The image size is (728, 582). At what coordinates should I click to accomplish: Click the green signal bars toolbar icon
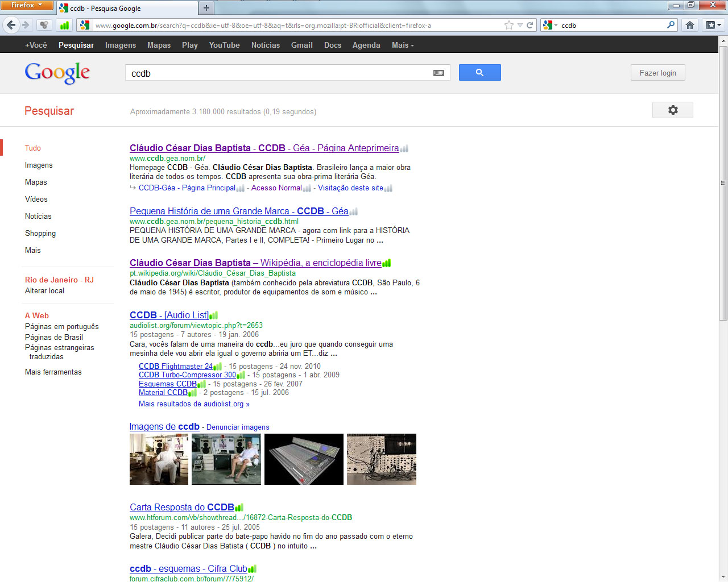pyautogui.click(x=64, y=25)
